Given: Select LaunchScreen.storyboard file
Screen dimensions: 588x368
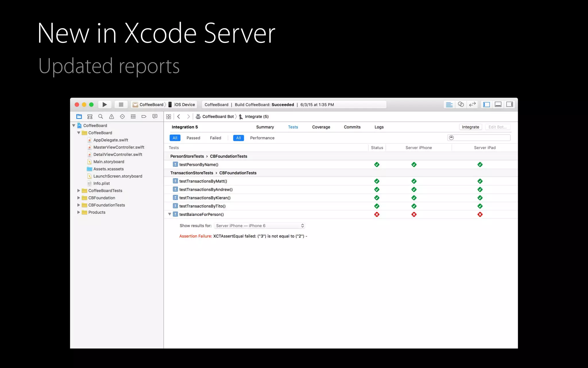Looking at the screenshot, I should pyautogui.click(x=118, y=176).
